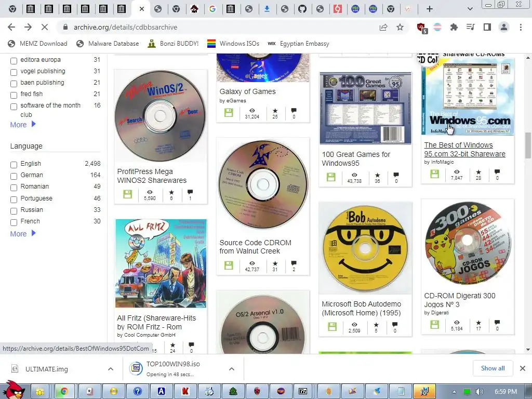532x399 pixels.
Task: Check the fred fish filter
Action: click(14, 95)
